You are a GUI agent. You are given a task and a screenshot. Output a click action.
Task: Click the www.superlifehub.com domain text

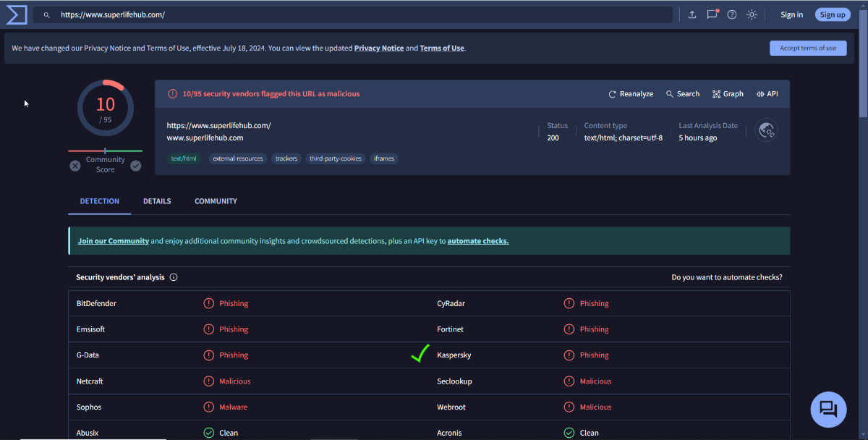[x=205, y=137]
